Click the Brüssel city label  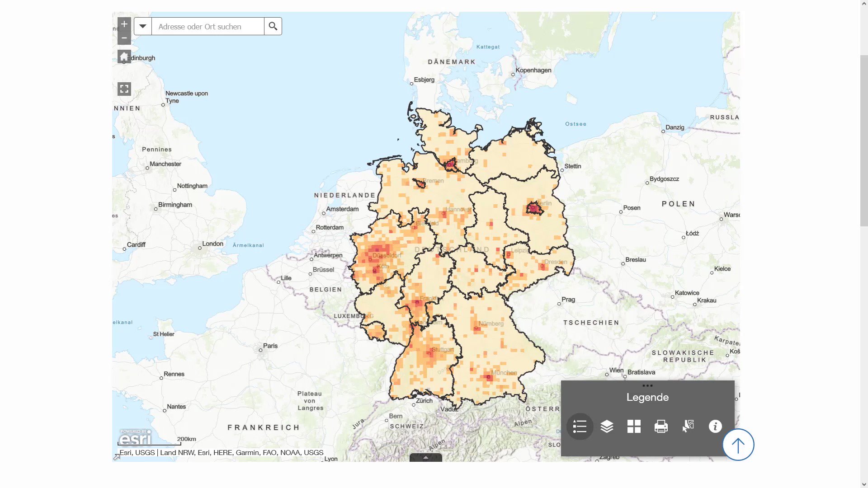pyautogui.click(x=323, y=269)
